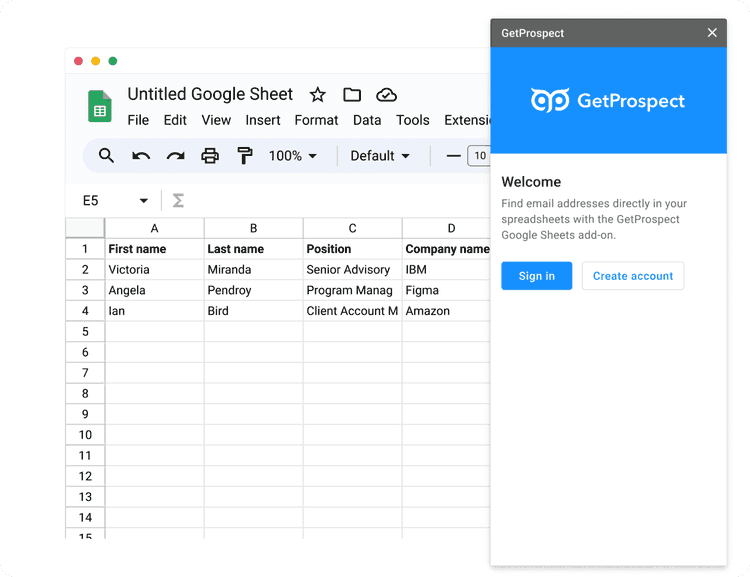The image size is (750, 577).
Task: Select the Amazon cell
Action: (446, 311)
